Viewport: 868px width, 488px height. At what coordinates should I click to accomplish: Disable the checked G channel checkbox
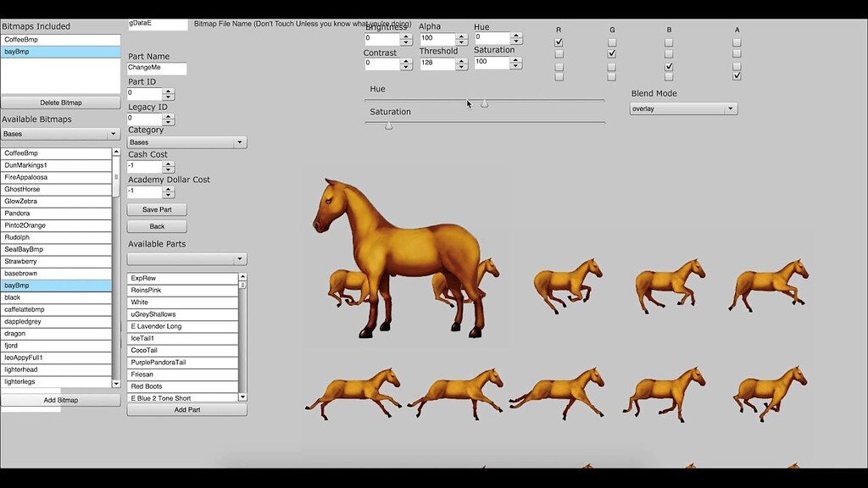tap(612, 53)
